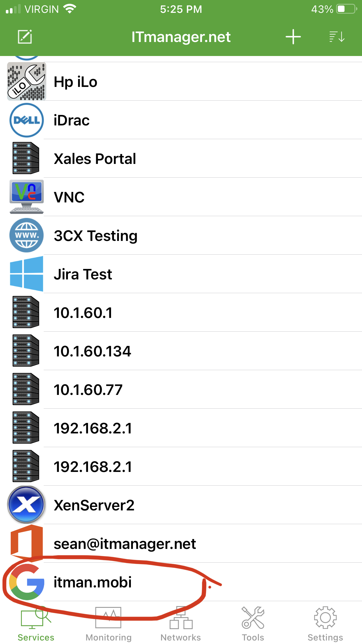The height and width of the screenshot is (644, 362).
Task: Tap the edit compose icon
Action: [x=25, y=37]
